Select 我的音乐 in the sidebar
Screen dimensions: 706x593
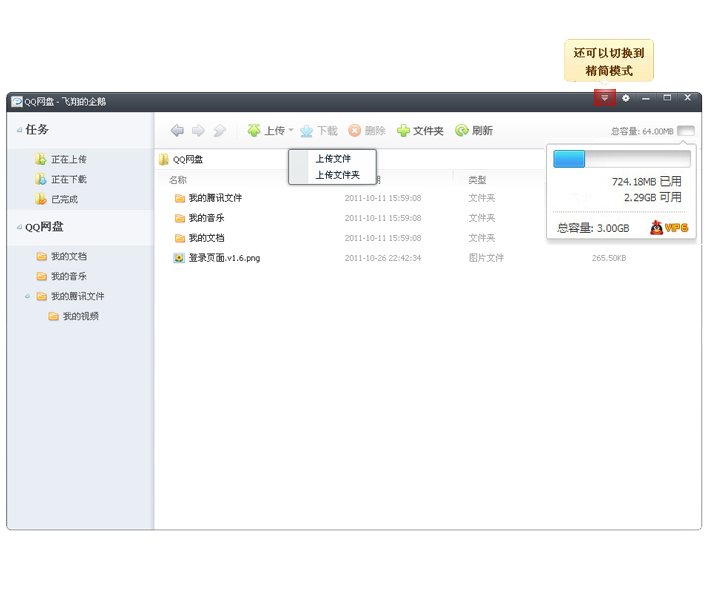(x=62, y=276)
